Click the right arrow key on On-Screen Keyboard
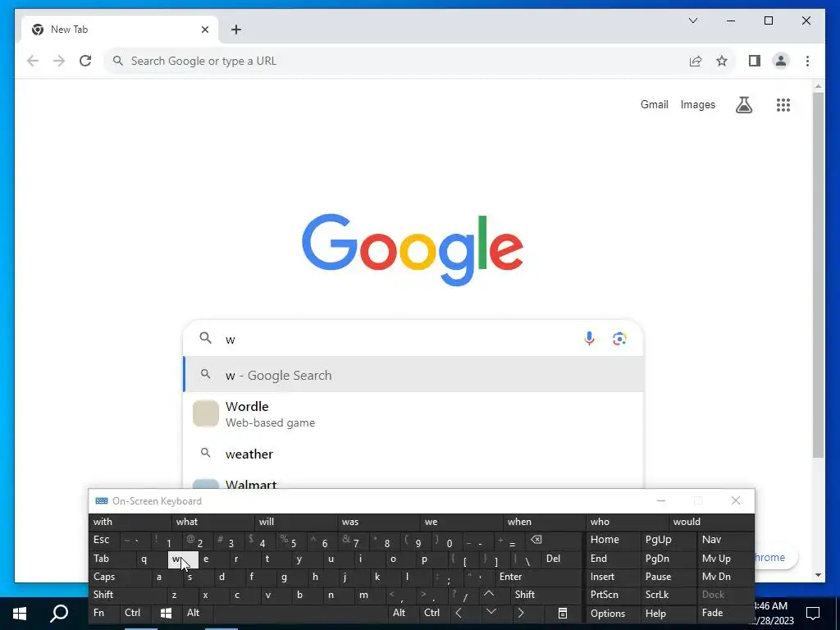Screen dimensions: 840x630 pos(521,614)
